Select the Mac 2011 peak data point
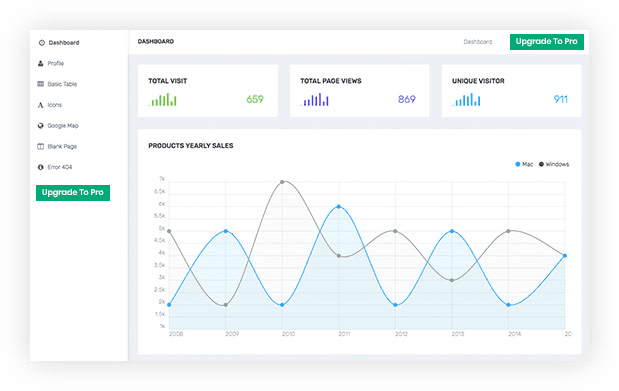This screenshot has width=619, height=391. point(339,207)
